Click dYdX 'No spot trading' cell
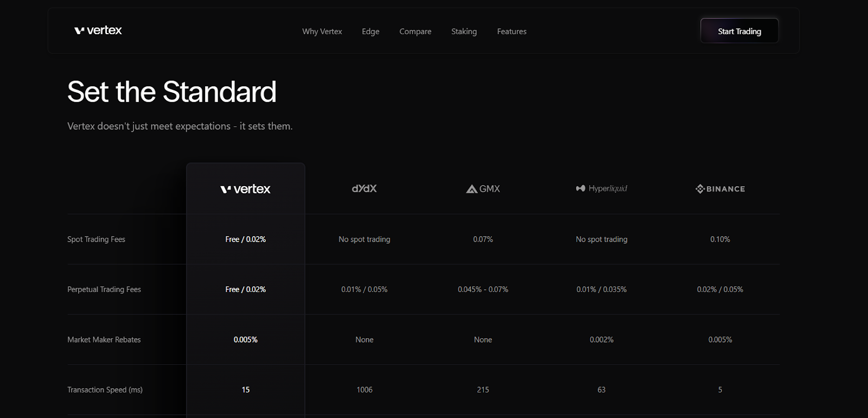The height and width of the screenshot is (418, 868). (365, 239)
